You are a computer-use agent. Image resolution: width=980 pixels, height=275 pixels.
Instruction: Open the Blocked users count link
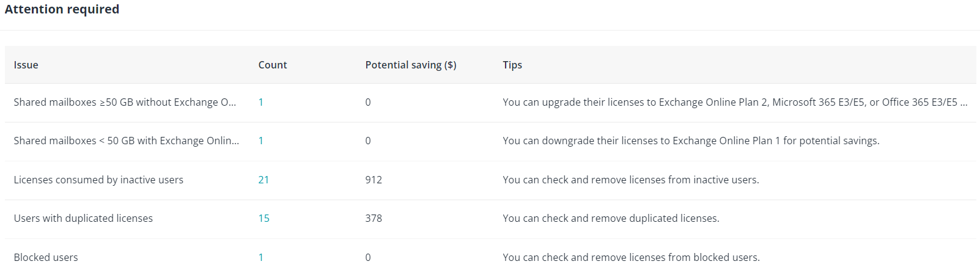click(261, 257)
